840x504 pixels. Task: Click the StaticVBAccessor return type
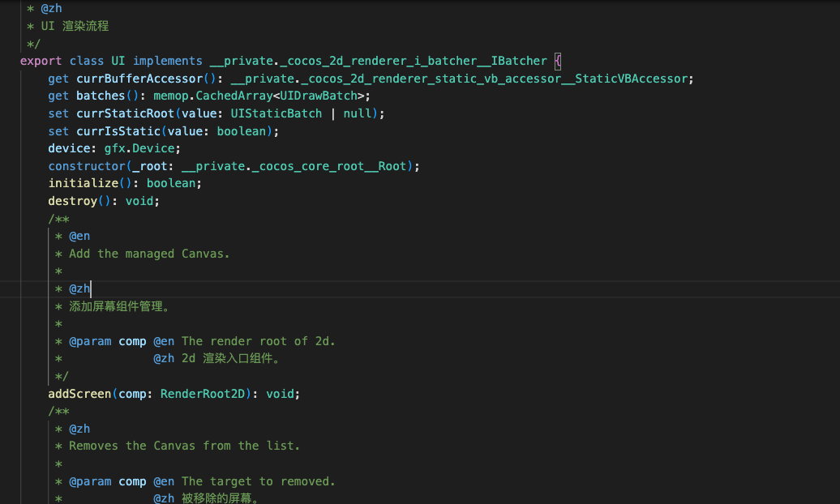[x=631, y=79]
